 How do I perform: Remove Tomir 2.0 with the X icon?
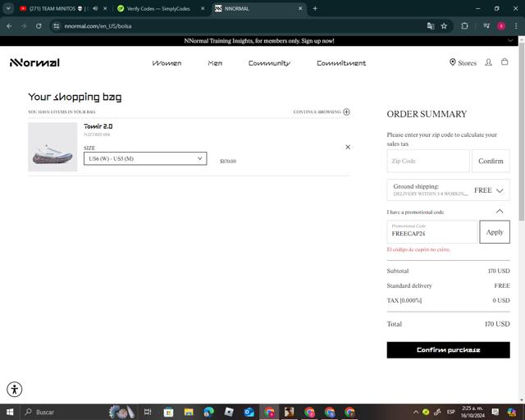click(x=348, y=147)
